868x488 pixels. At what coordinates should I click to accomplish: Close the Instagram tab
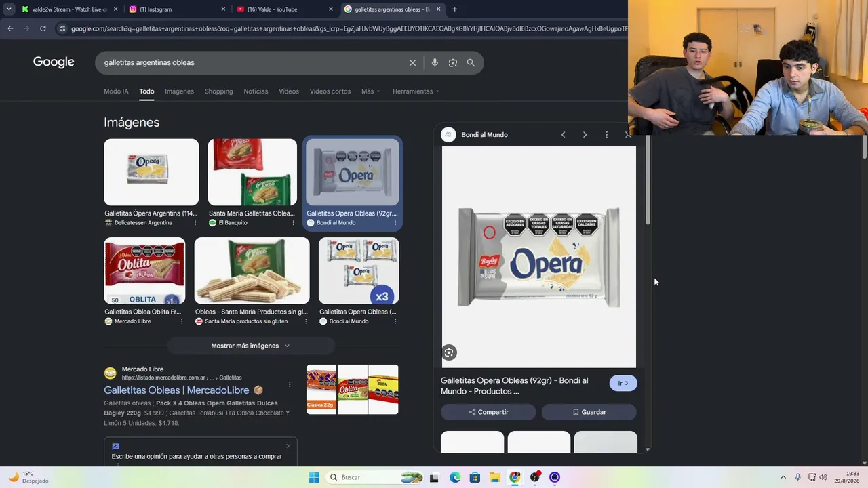point(223,9)
